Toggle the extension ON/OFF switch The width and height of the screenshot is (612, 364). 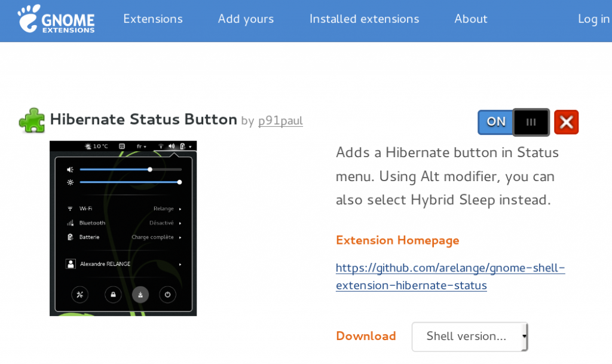click(x=513, y=122)
